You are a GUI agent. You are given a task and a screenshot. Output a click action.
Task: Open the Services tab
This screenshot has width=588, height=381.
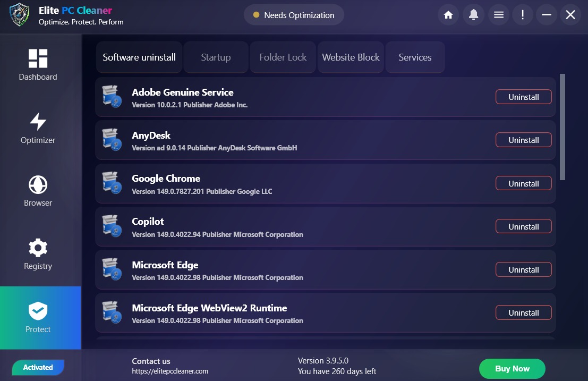point(415,57)
